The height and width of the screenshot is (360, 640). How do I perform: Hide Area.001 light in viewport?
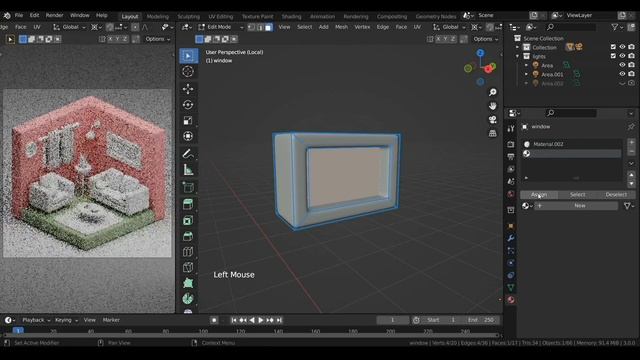coord(622,74)
